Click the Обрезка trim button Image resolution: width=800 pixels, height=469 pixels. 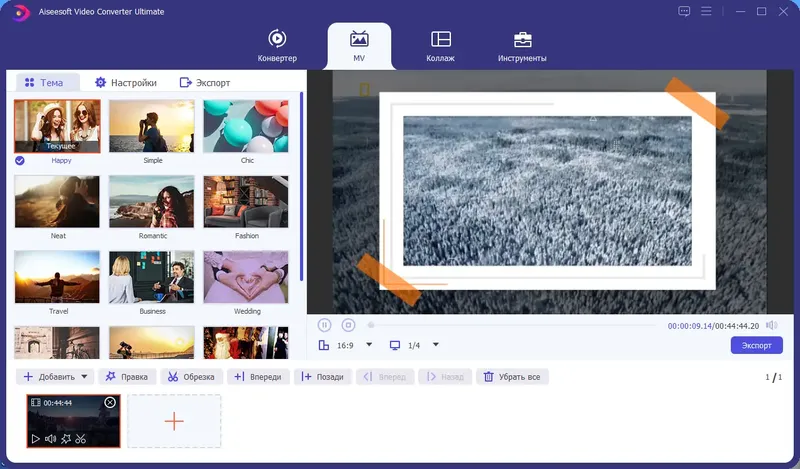point(191,377)
